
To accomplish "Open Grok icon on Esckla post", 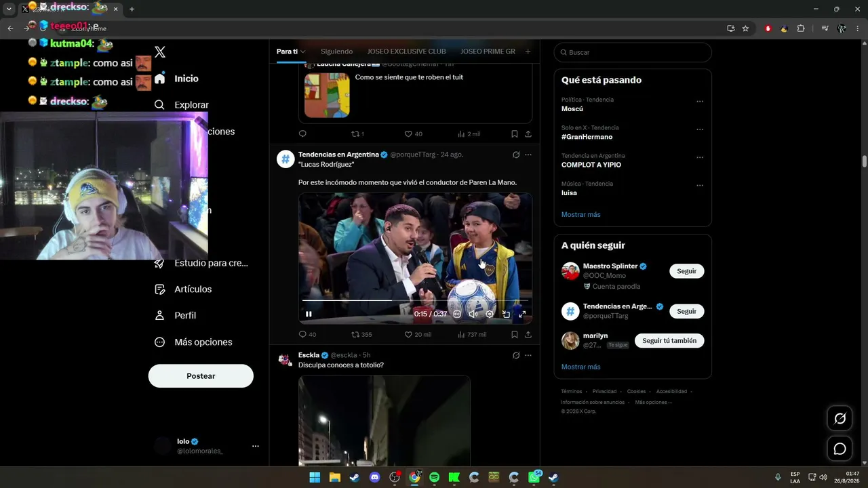I will pos(516,355).
